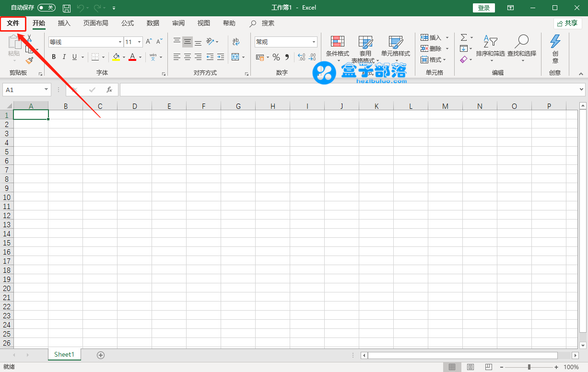Open the font name dropdown
588x372 pixels.
120,42
